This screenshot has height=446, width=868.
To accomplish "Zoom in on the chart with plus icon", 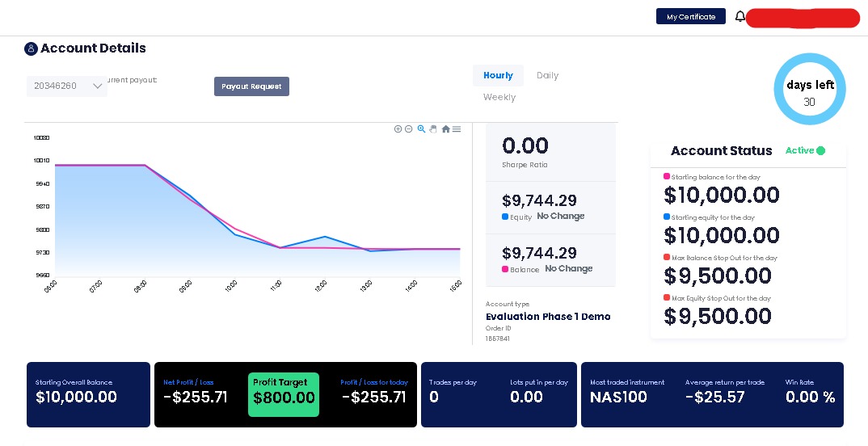I will [x=398, y=129].
